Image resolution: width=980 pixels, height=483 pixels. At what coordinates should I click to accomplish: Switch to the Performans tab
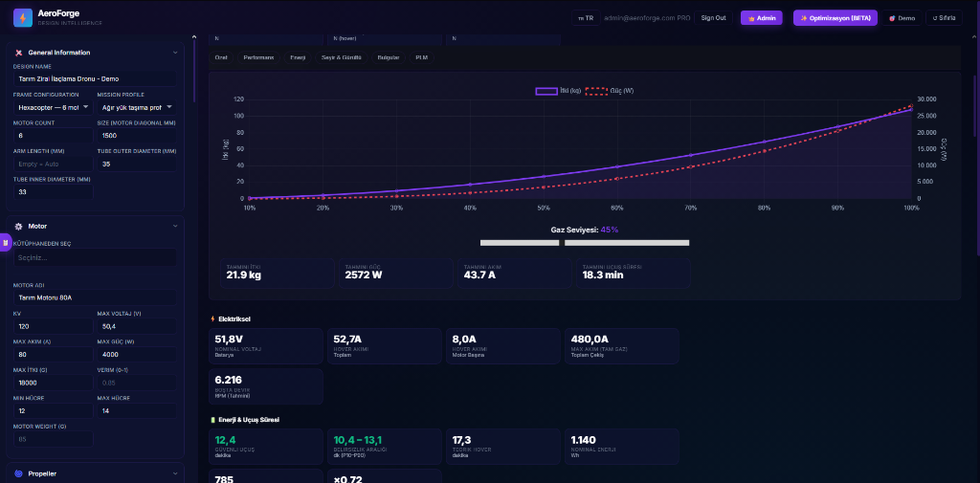point(258,57)
